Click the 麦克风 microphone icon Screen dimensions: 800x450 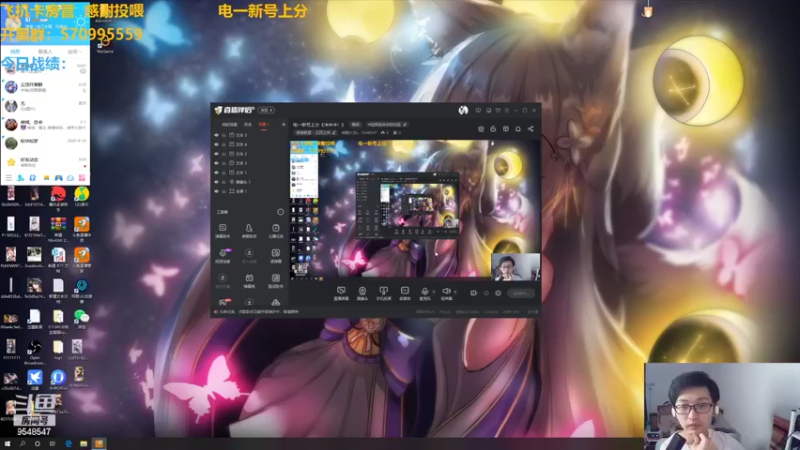tap(424, 293)
